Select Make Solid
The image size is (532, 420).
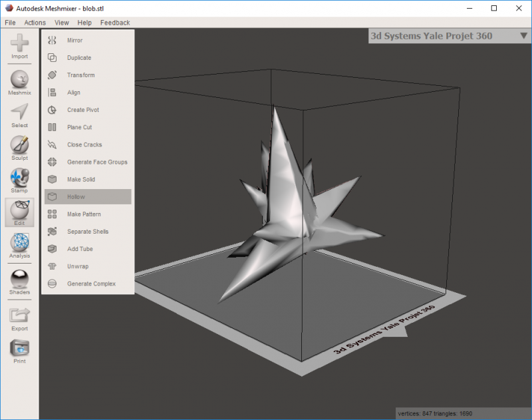88,179
